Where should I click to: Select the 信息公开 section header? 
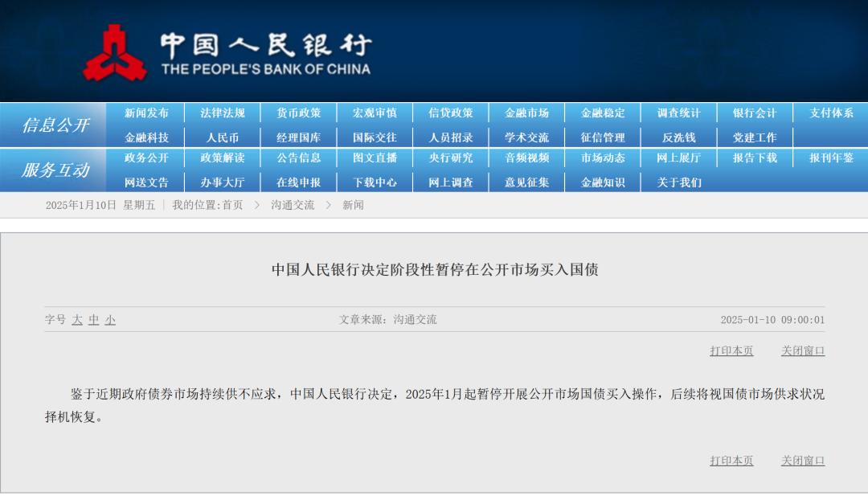click(x=55, y=125)
